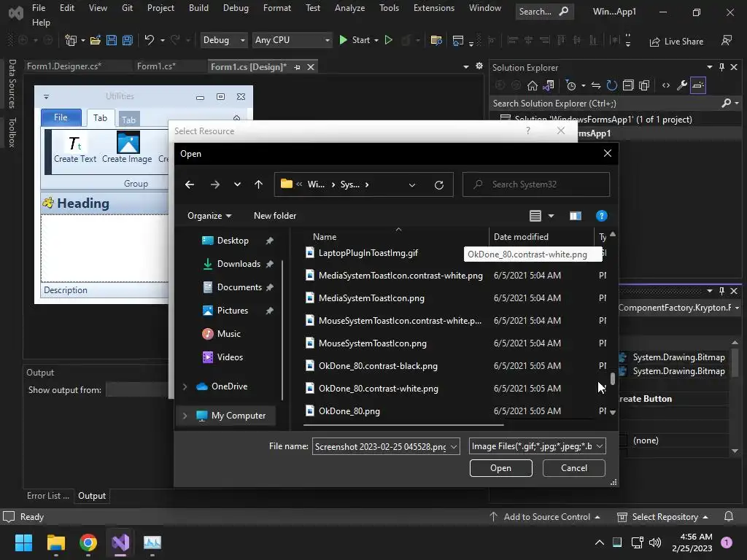Click the Forward arrow in the Open dialog
This screenshot has width=747, height=560.
pyautogui.click(x=215, y=184)
